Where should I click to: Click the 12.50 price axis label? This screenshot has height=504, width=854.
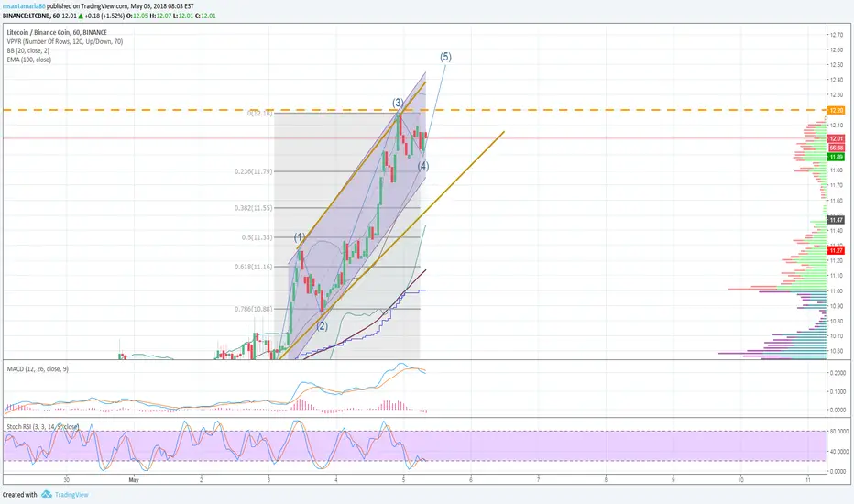click(x=836, y=65)
